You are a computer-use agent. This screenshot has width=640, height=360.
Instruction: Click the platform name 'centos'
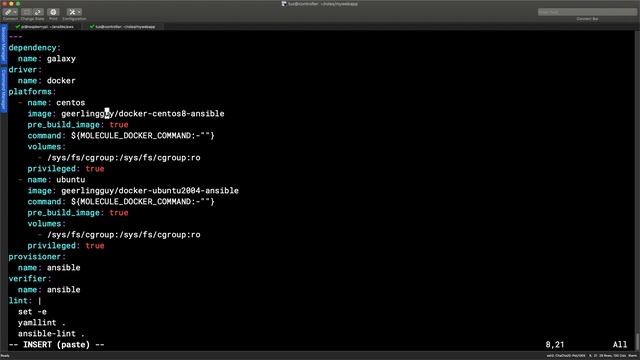click(71, 103)
